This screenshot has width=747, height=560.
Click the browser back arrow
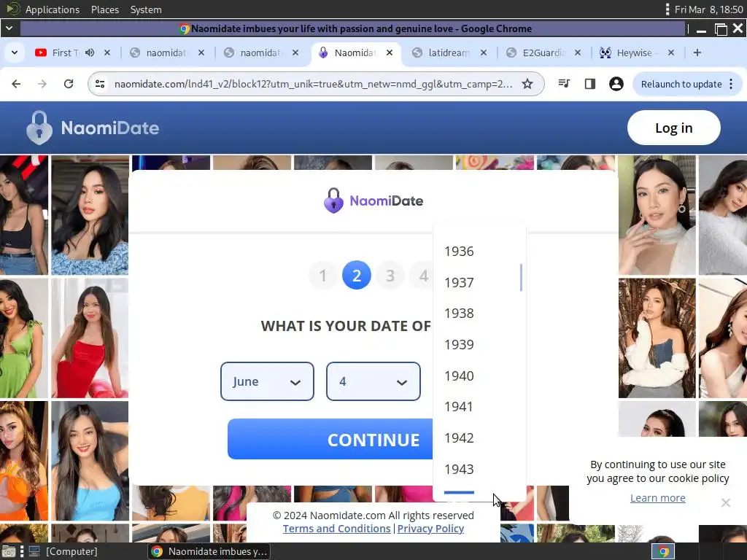(x=16, y=84)
